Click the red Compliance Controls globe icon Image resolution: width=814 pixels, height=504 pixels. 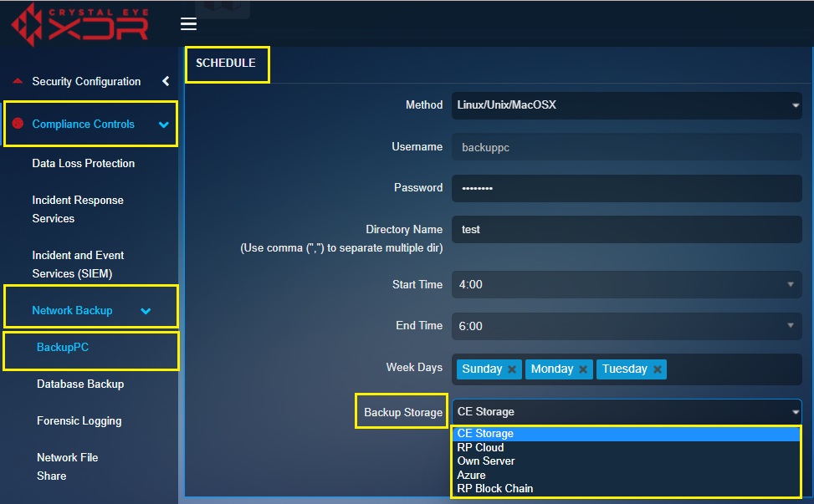click(x=18, y=124)
